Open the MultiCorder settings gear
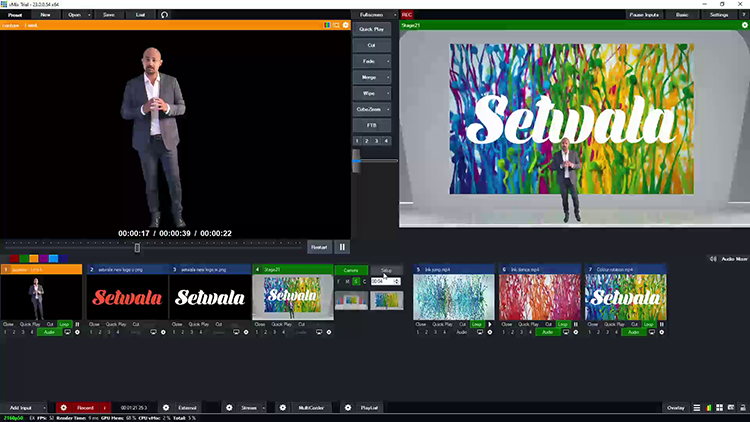 (282, 408)
